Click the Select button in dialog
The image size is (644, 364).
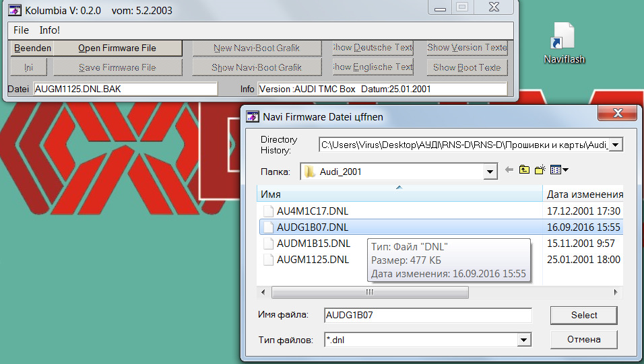tap(583, 315)
